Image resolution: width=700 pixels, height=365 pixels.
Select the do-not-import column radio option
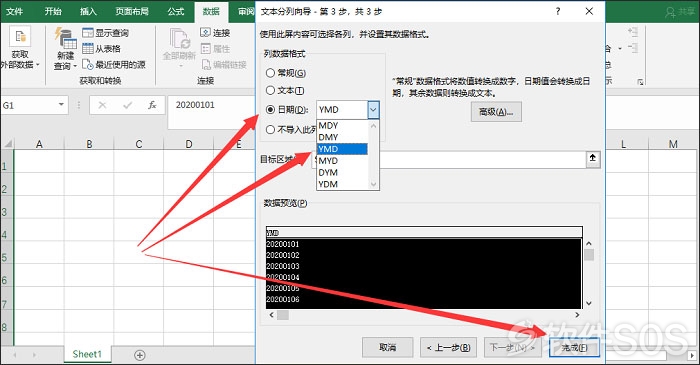270,130
